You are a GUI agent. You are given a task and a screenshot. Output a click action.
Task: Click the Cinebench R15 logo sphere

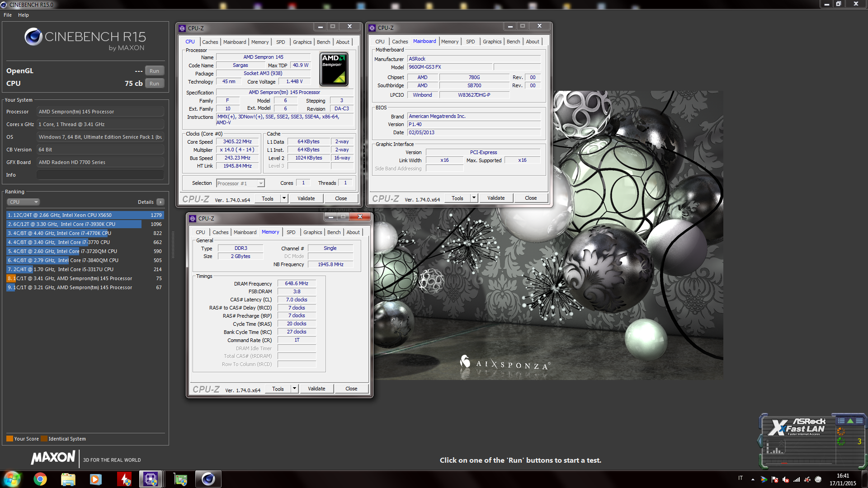[33, 37]
